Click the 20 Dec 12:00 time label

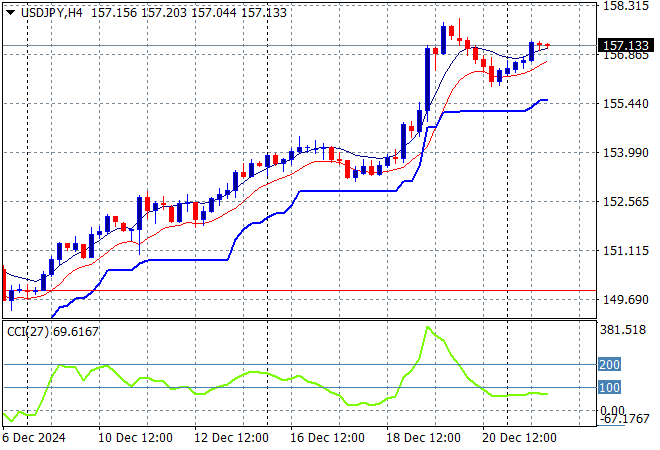[519, 438]
